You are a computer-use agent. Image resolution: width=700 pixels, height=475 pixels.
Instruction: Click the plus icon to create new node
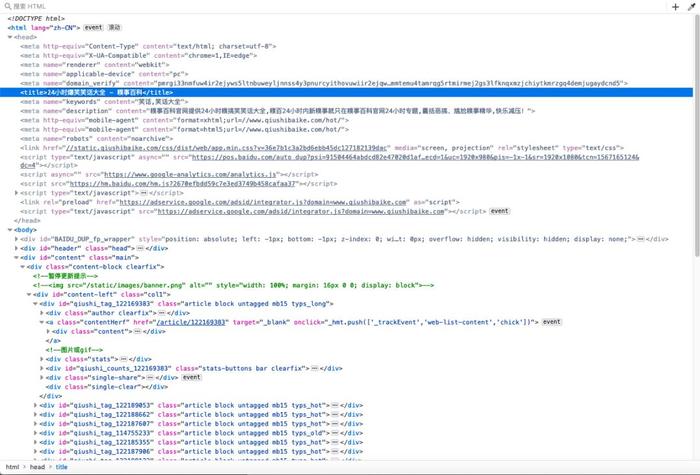point(675,7)
